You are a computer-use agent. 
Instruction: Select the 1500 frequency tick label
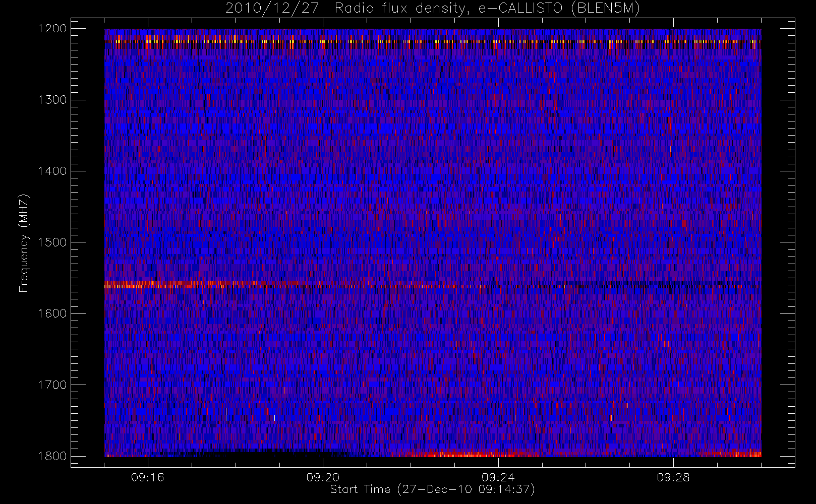pos(52,242)
